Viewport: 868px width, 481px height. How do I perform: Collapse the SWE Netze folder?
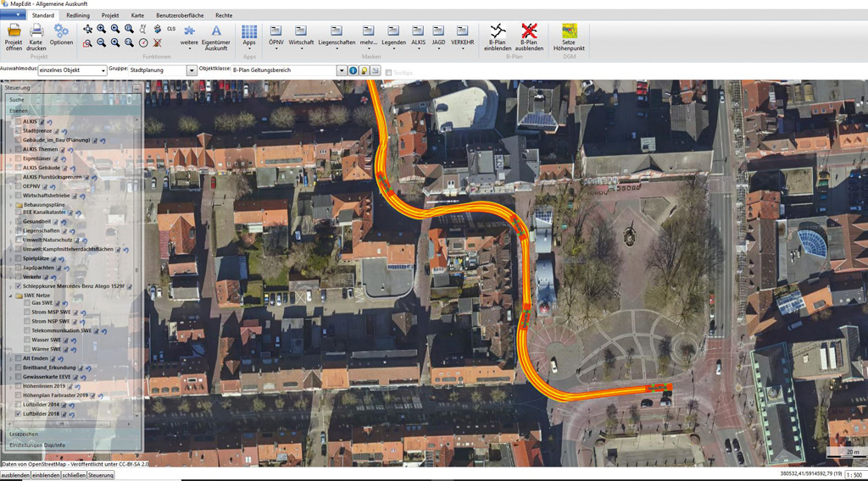pyautogui.click(x=10, y=296)
